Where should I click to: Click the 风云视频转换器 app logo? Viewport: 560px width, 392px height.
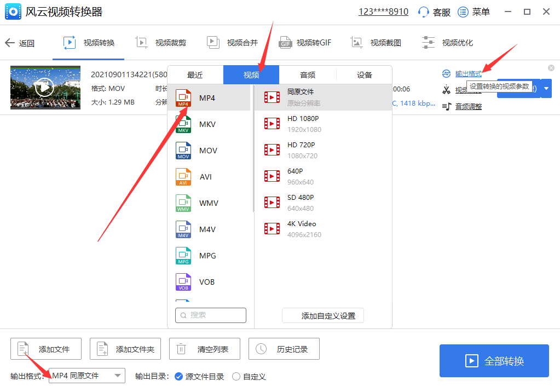click(13, 12)
